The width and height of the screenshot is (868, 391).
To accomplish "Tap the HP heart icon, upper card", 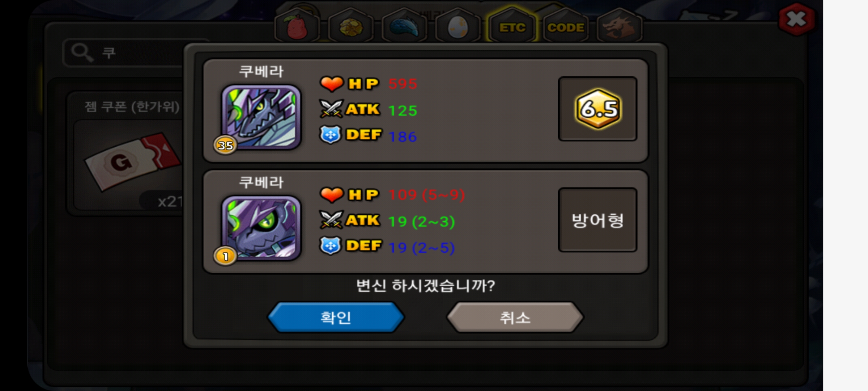I will [x=331, y=84].
